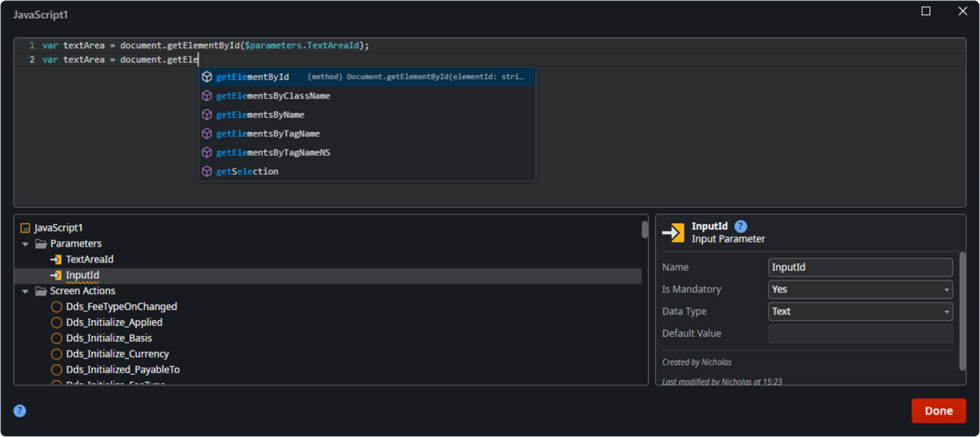Image resolution: width=980 pixels, height=437 pixels.
Task: Pick getElementsByTagName in autocomplete list
Action: [x=268, y=134]
